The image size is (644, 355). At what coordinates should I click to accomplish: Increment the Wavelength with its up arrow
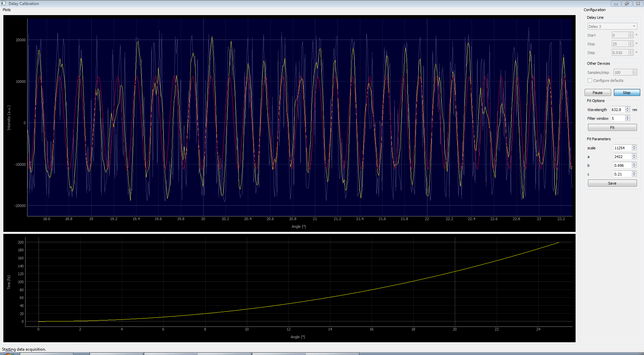(x=628, y=108)
